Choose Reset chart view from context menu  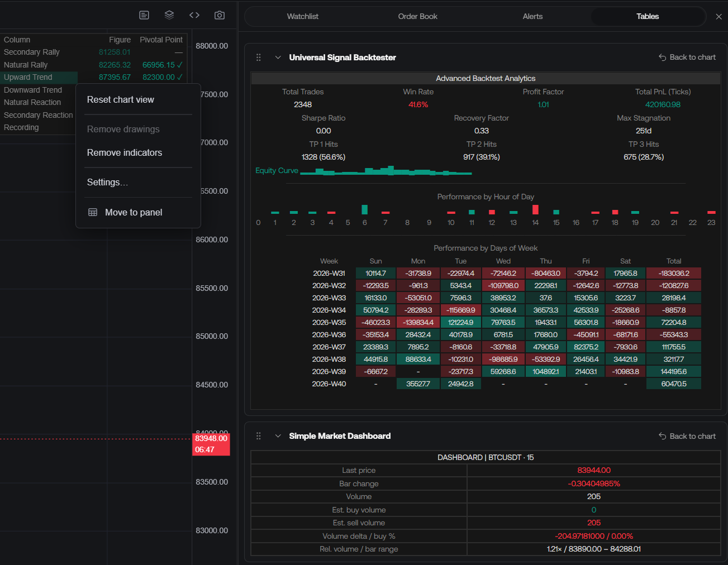pyautogui.click(x=138, y=100)
